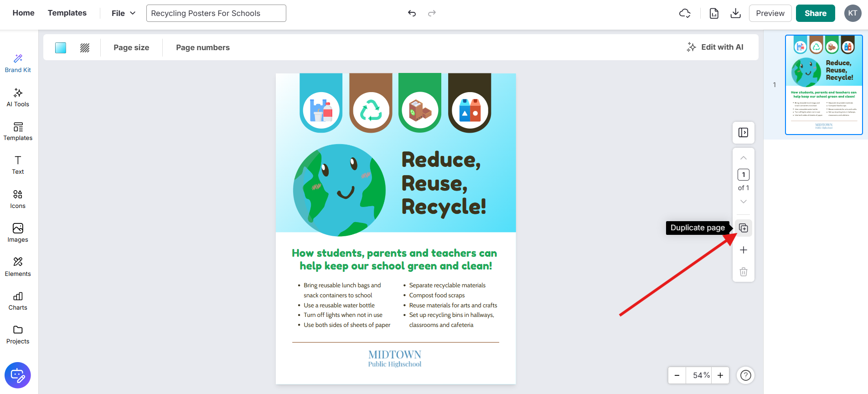Viewport: 868px width, 394px height.
Task: Toggle the page thumbnails side panel
Action: click(743, 133)
